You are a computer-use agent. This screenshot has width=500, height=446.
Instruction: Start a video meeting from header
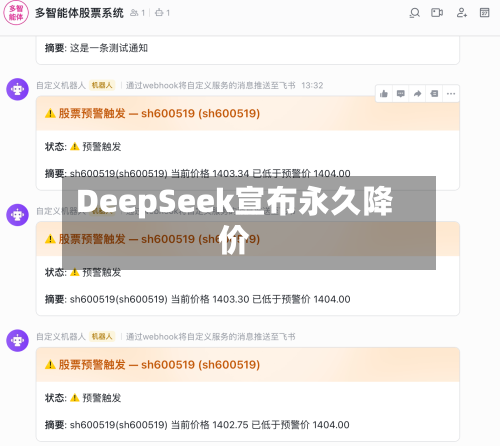[x=437, y=13]
